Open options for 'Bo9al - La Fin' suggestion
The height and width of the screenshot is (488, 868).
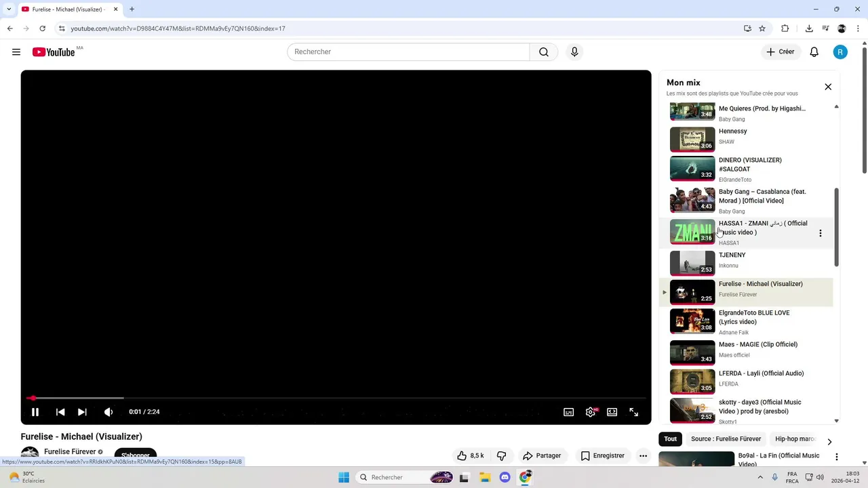pyautogui.click(x=837, y=457)
